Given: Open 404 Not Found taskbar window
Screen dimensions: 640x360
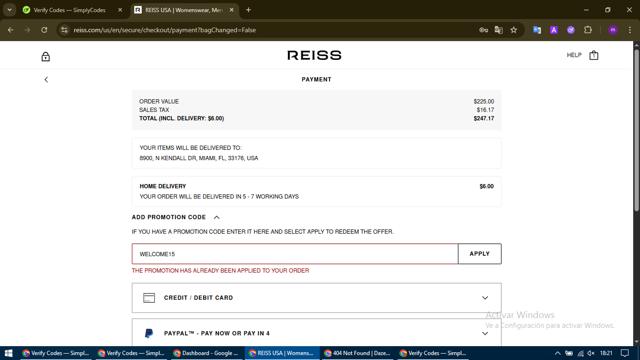Looking at the screenshot, I should click(357, 353).
